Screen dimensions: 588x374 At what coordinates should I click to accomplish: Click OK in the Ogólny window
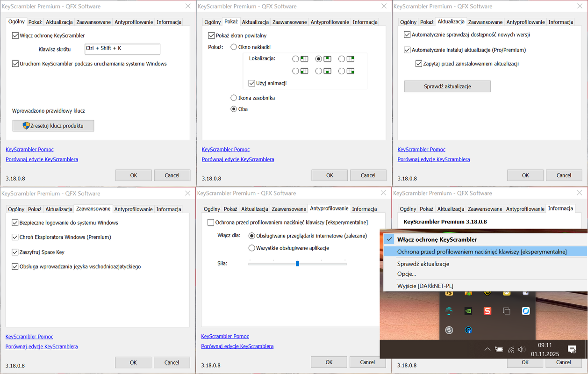[x=134, y=175]
